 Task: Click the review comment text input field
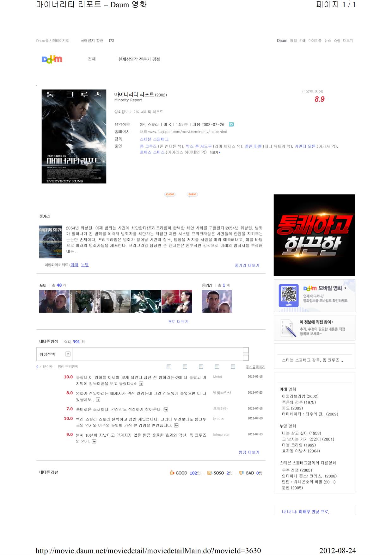pyautogui.click(x=158, y=354)
